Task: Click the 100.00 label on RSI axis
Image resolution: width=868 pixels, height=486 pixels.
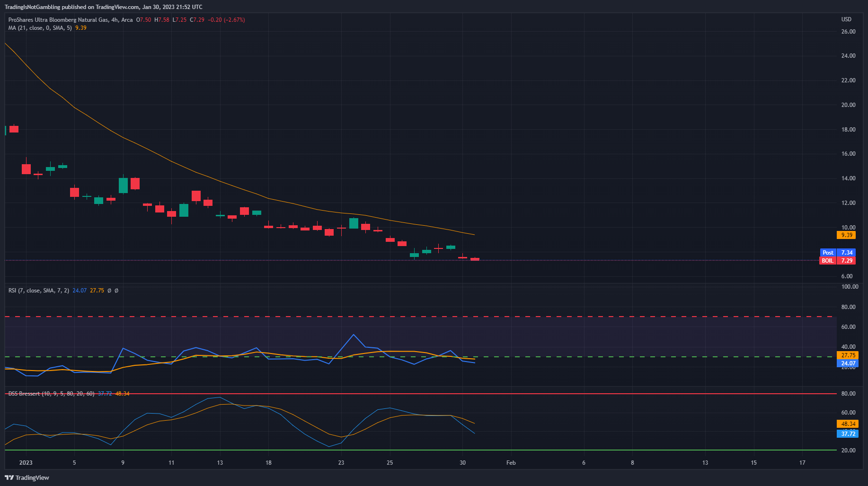Action: (x=850, y=287)
